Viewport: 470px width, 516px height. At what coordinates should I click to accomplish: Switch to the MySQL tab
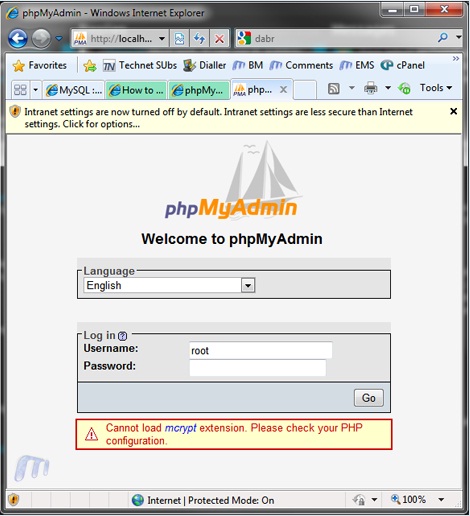point(74,90)
